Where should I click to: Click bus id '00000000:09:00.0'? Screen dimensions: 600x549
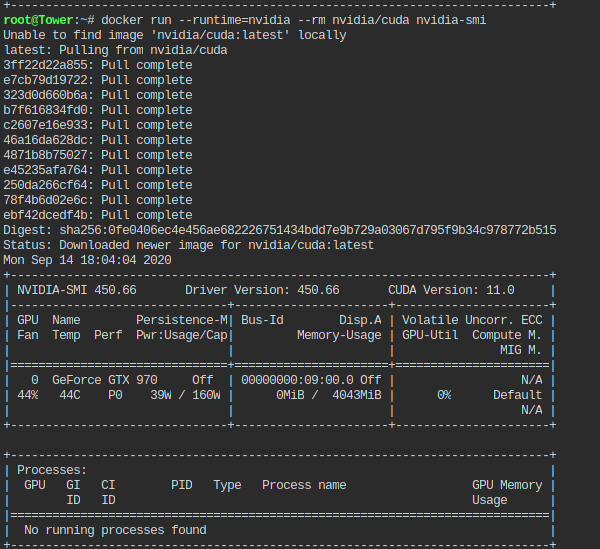point(297,380)
